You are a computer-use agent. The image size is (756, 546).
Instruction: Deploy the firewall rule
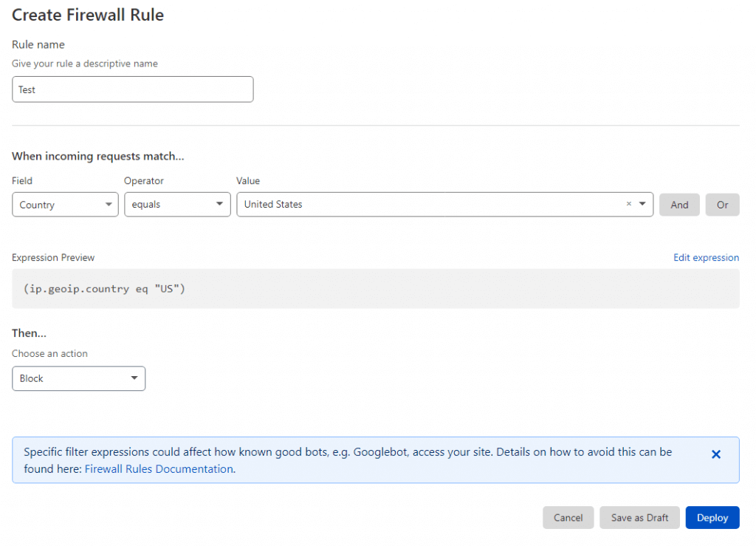(712, 518)
